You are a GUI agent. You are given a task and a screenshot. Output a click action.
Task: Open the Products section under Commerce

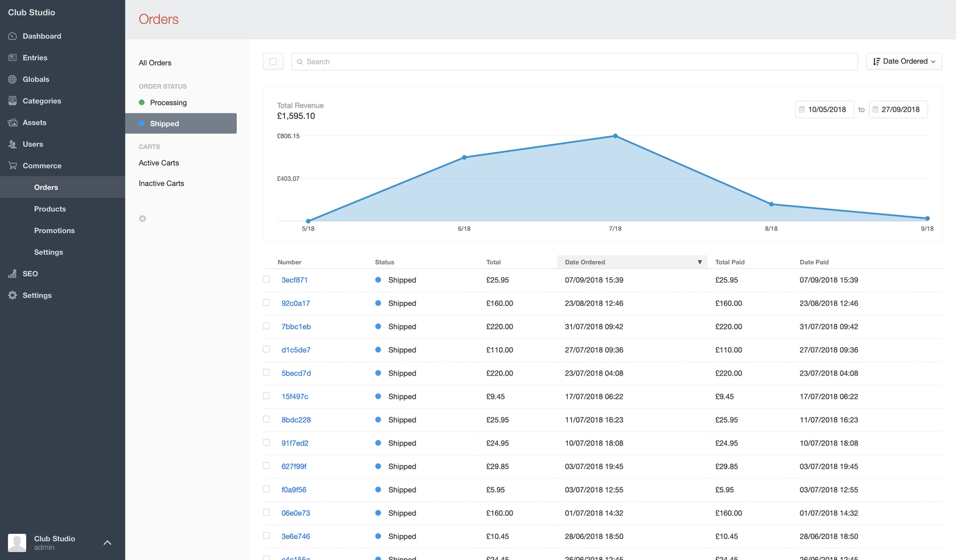click(x=50, y=209)
